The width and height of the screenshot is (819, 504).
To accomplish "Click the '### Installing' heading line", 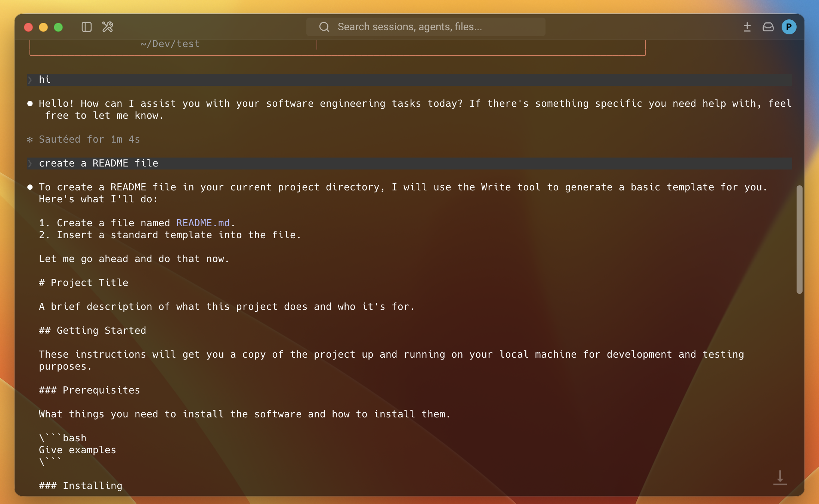I will tap(80, 486).
